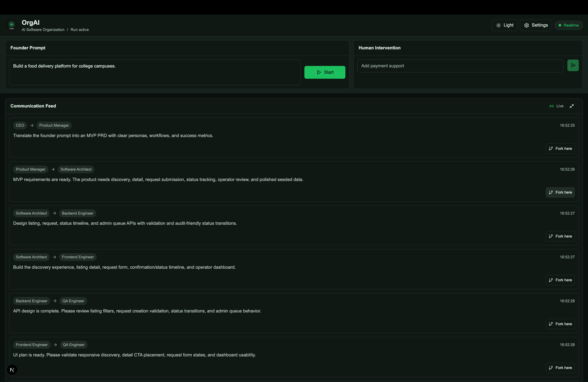Image resolution: width=588 pixels, height=382 pixels.
Task: Click the arrow between CEO and Product Manager
Action: [32, 125]
